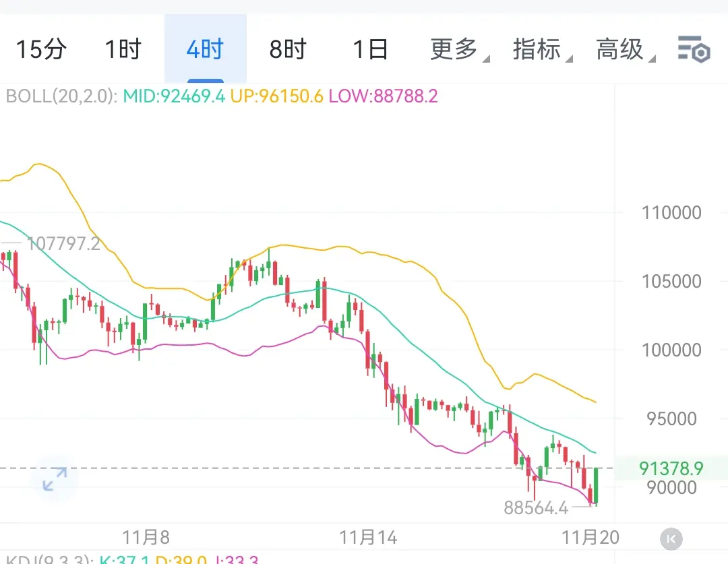Viewport: 728px width, 564px height.
Task: Click the KDJ indicator label
Action: point(50,559)
